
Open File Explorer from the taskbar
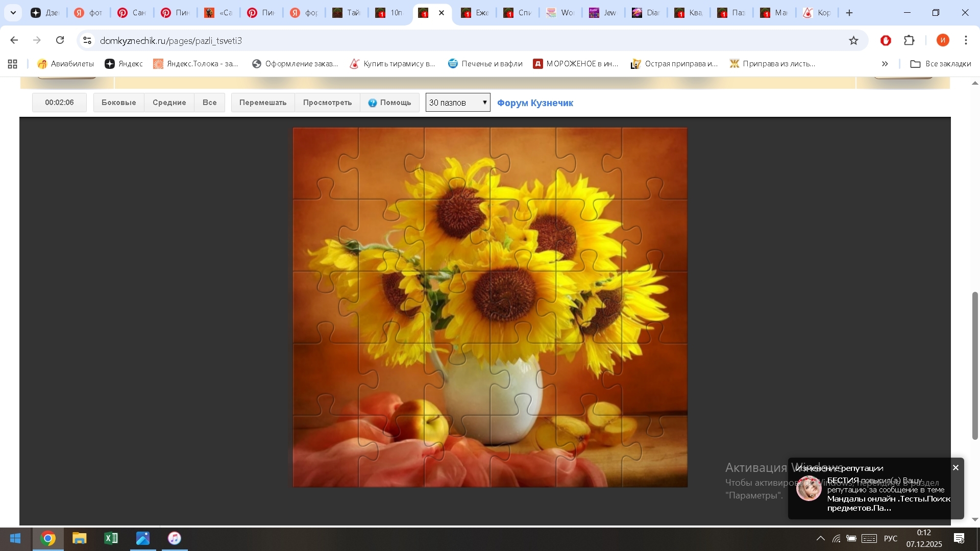tap(79, 538)
